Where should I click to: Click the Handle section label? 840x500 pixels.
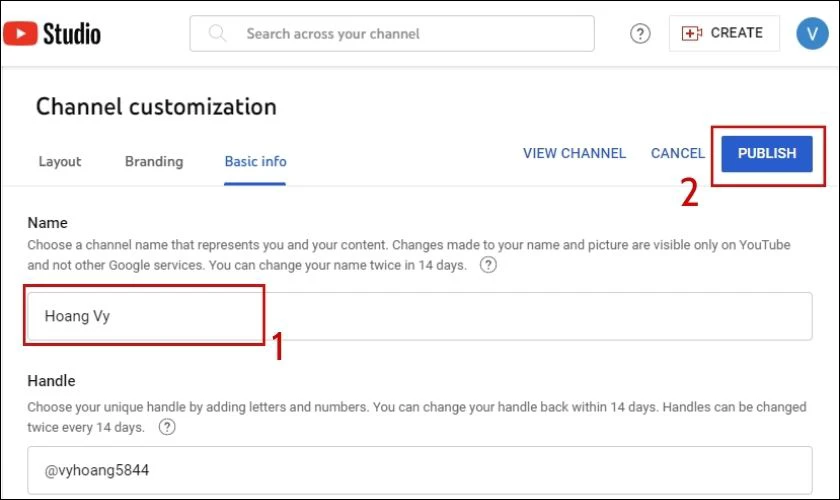[x=51, y=380]
